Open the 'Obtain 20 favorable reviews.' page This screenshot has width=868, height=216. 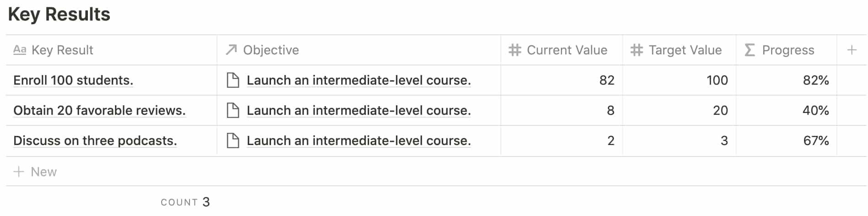point(99,110)
